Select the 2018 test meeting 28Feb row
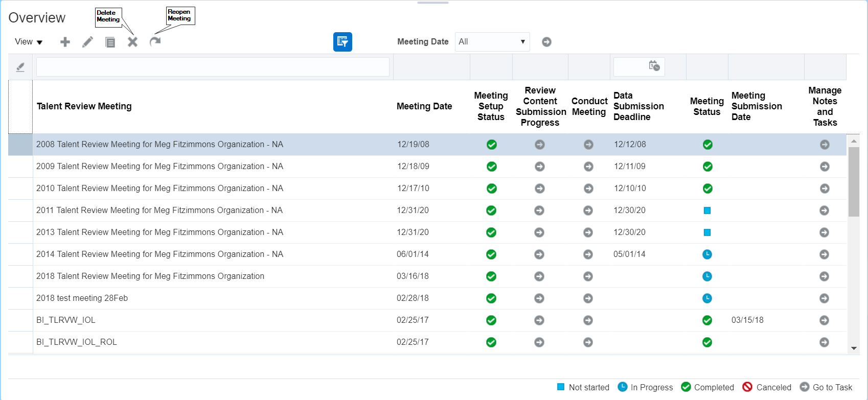Screen dimensions: 868x400 click(82, 298)
